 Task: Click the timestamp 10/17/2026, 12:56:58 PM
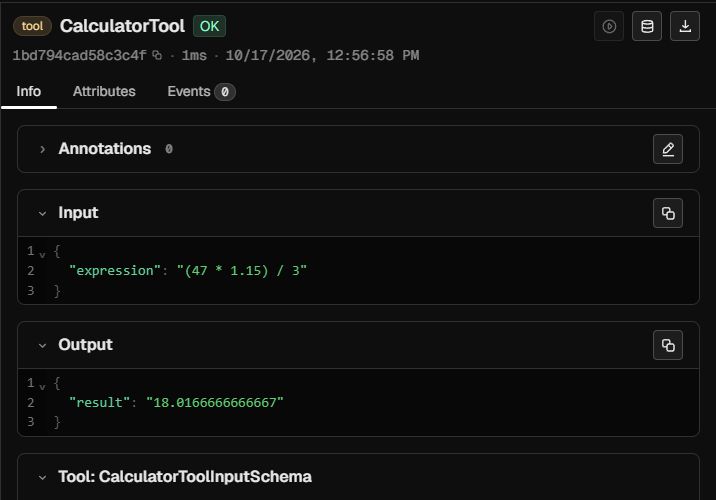pos(322,56)
